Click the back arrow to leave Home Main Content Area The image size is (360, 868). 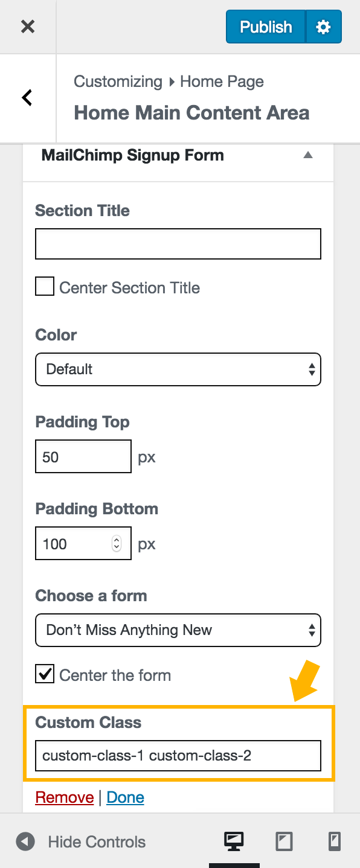pyautogui.click(x=27, y=98)
